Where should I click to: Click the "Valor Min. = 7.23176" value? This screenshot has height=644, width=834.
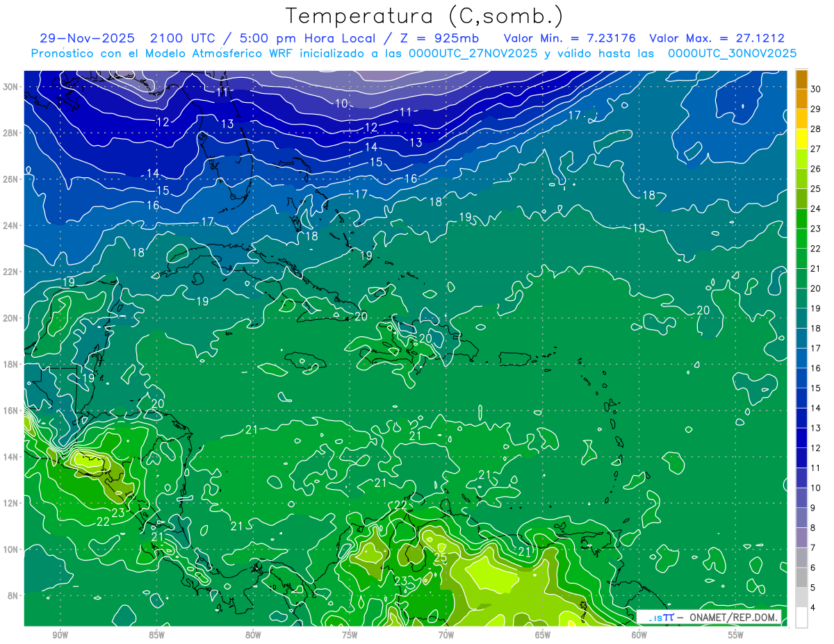click(570, 38)
